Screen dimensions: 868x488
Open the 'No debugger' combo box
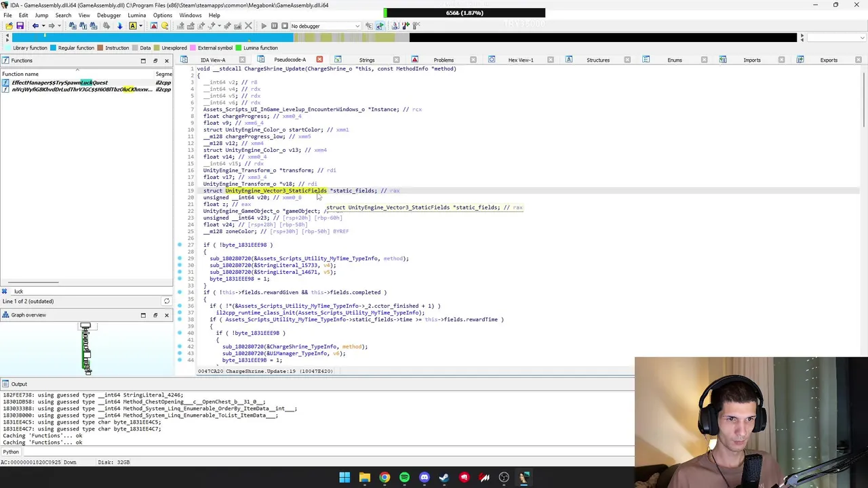pyautogui.click(x=325, y=26)
